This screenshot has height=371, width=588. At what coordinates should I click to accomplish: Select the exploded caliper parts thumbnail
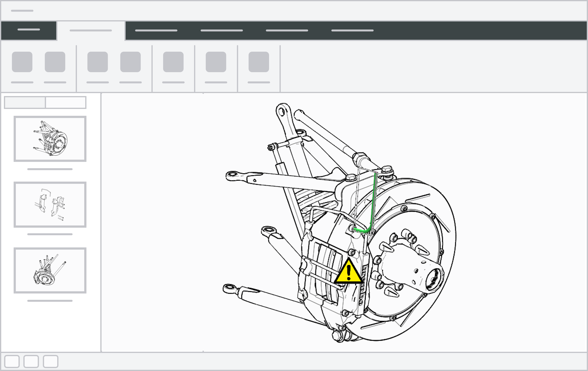50,205
